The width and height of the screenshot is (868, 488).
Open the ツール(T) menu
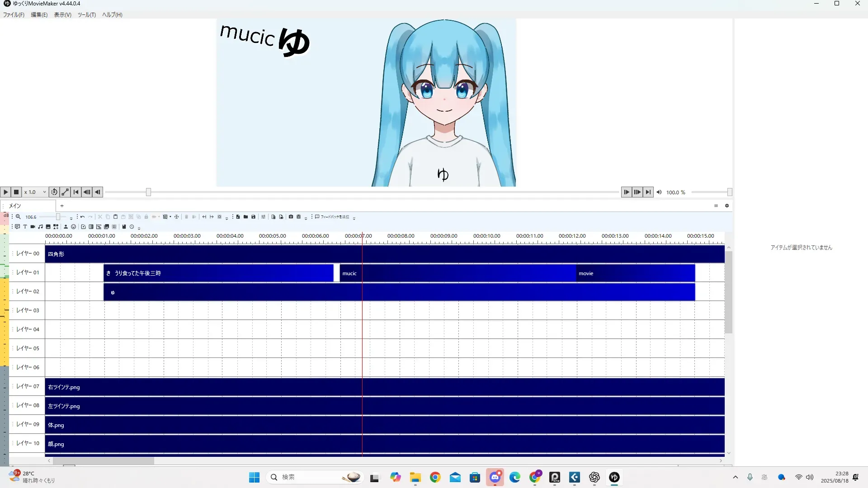click(x=86, y=15)
